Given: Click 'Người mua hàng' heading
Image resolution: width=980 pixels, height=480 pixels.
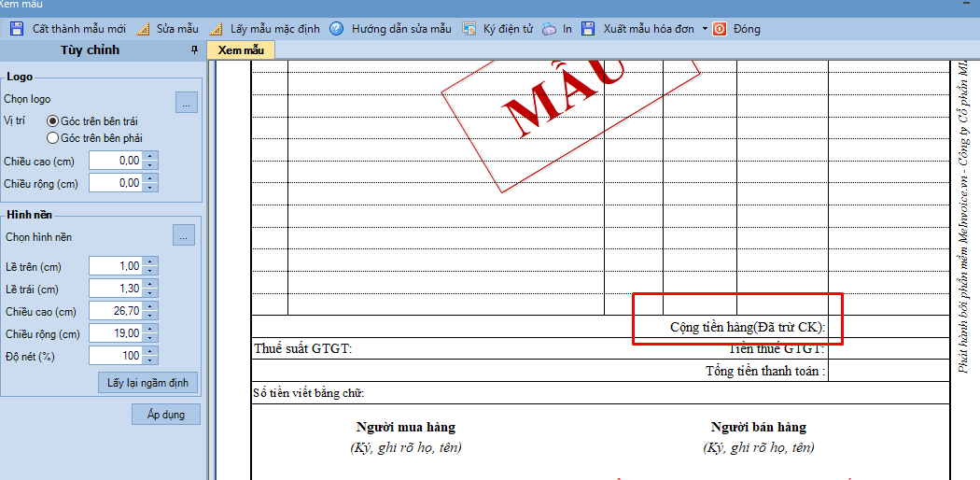Looking at the screenshot, I should point(406,428).
